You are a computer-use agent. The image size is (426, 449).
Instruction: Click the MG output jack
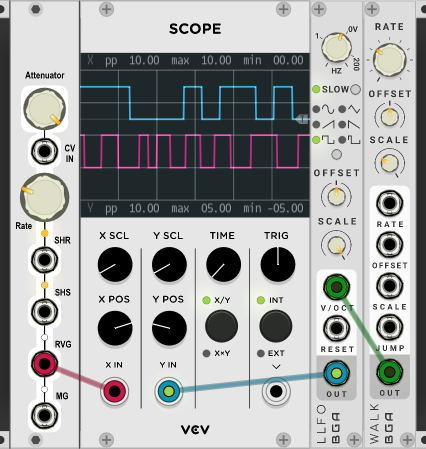click(44, 416)
